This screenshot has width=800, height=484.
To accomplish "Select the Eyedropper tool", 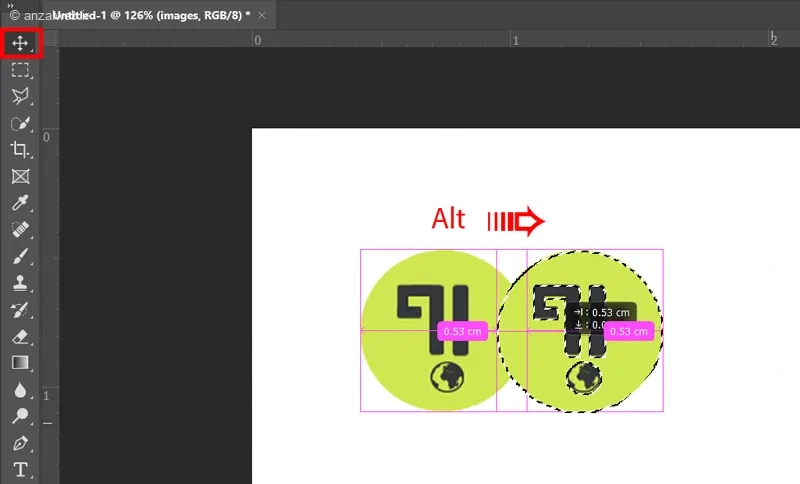I will (20, 203).
